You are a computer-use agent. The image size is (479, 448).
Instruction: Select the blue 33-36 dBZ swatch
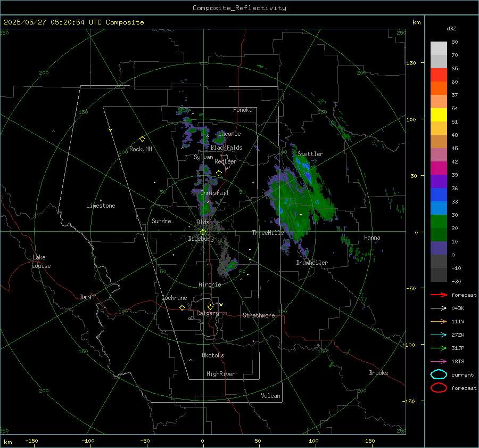[439, 195]
